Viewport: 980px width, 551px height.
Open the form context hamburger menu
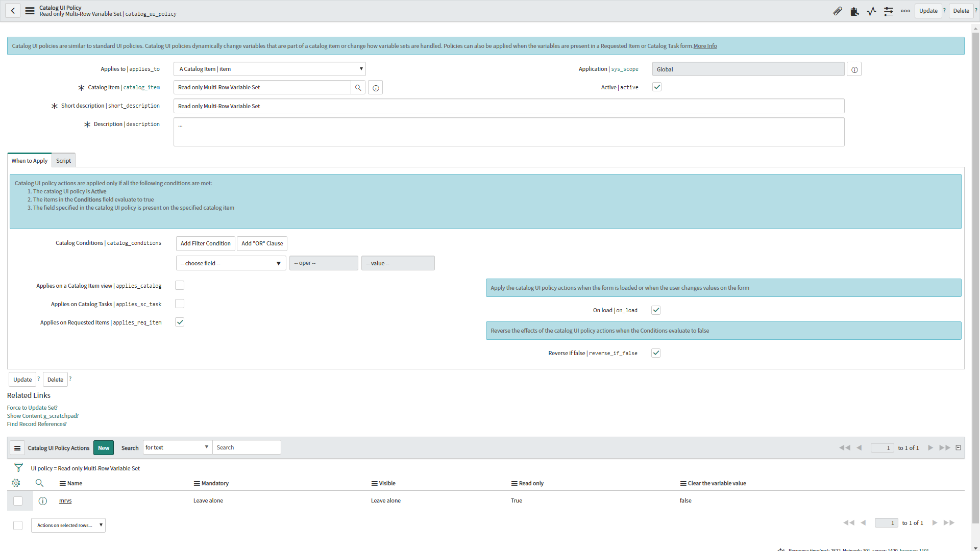pyautogui.click(x=30, y=11)
